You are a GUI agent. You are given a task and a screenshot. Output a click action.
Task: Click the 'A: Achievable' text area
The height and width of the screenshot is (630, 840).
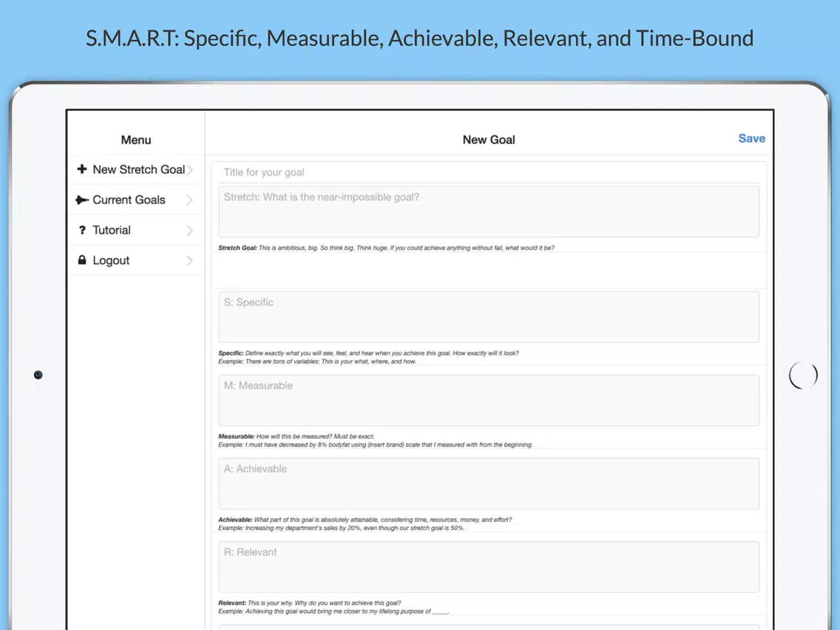tap(489, 484)
